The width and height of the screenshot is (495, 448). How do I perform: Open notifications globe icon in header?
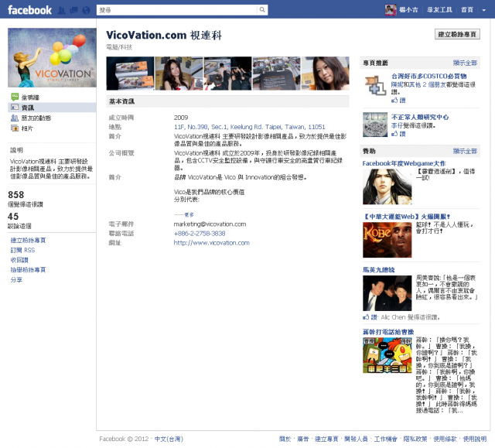pyautogui.click(x=86, y=10)
